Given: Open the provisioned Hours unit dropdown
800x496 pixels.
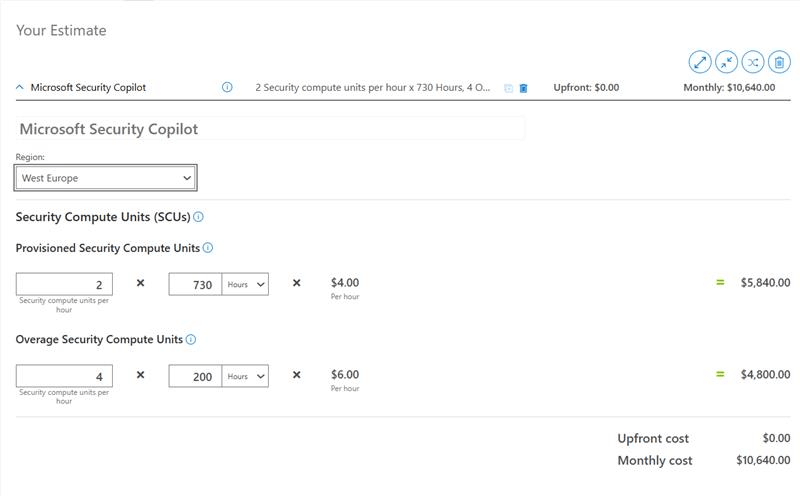Looking at the screenshot, I should click(x=246, y=284).
